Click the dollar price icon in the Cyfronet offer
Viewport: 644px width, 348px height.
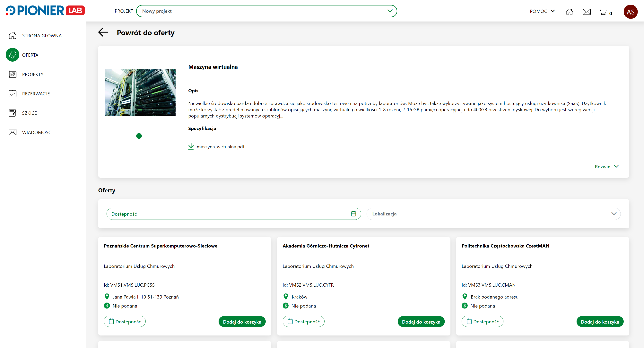click(285, 306)
